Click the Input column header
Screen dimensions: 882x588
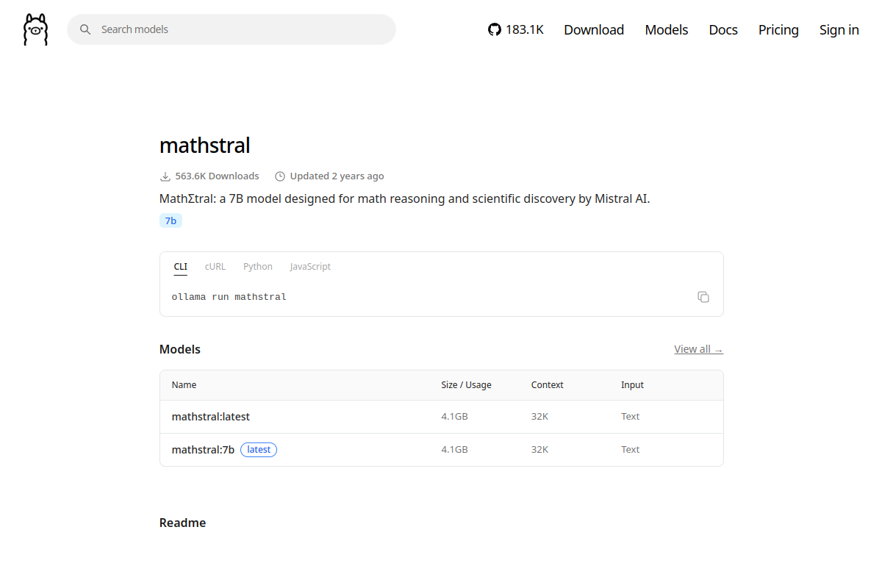[x=632, y=385]
